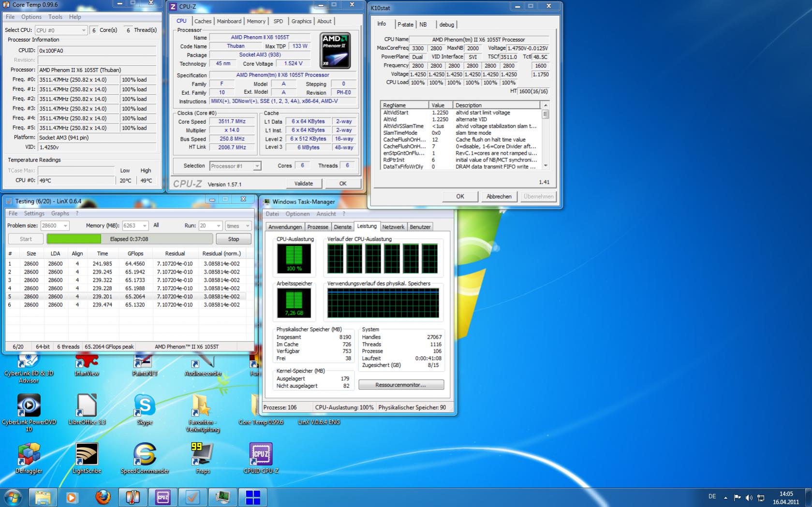This screenshot has height=507, width=812.
Task: Open the Favoriten - Verknüpfung folder icon
Action: pyautogui.click(x=203, y=413)
